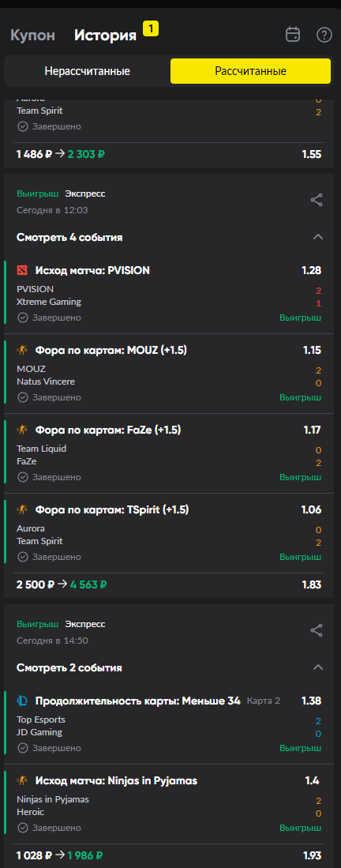Click the Смотреть 4 события label
This screenshot has width=341, height=868.
click(69, 238)
